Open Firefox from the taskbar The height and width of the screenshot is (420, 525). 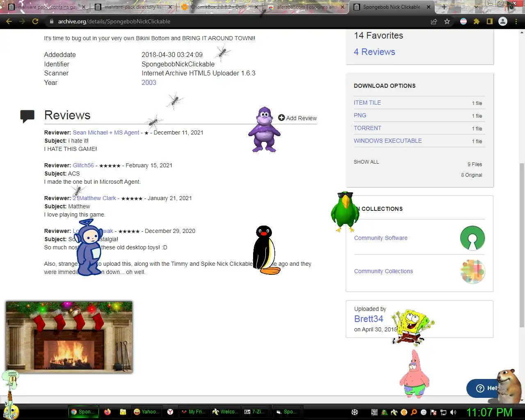107,412
